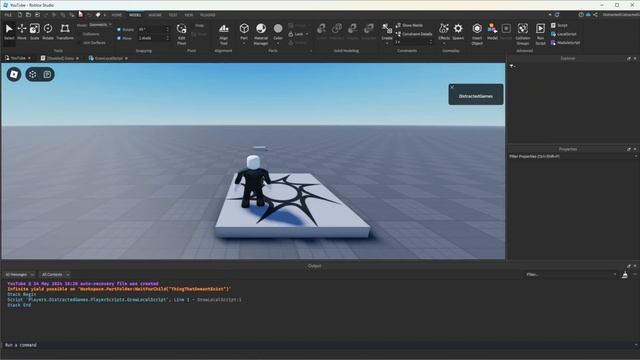Screen dimensions: 640x360
Task: Click the share icon near username
Action: [x=595, y=15]
